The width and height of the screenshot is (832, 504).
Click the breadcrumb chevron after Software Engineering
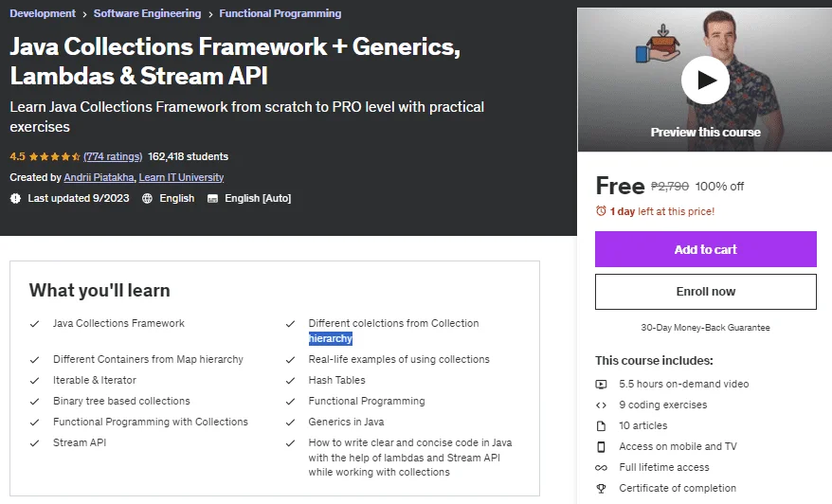point(210,14)
